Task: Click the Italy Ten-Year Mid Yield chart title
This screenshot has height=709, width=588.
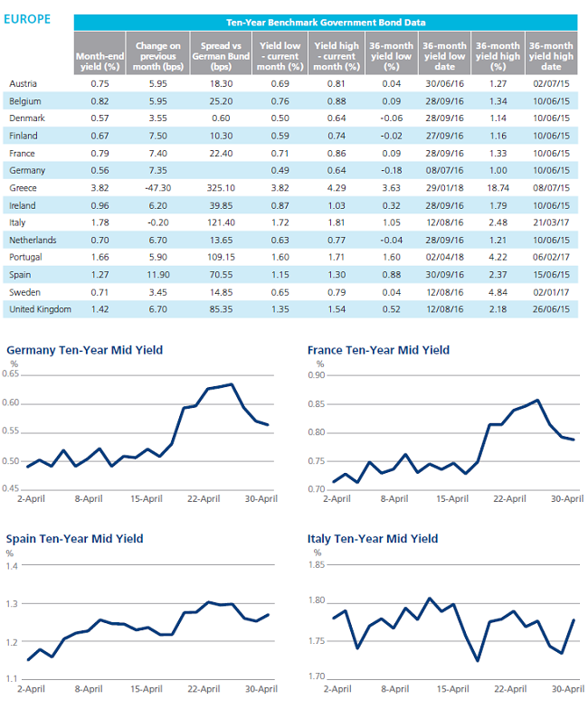Action: pos(373,539)
